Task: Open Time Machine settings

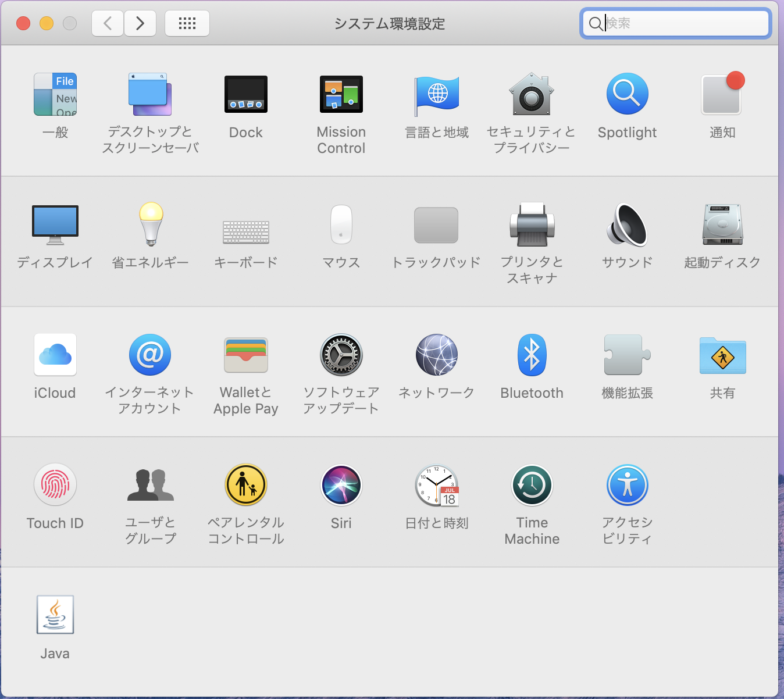Action: (532, 484)
